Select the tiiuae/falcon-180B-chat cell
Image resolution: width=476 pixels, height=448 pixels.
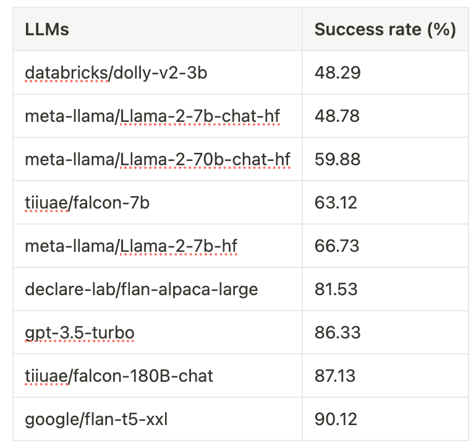click(119, 376)
